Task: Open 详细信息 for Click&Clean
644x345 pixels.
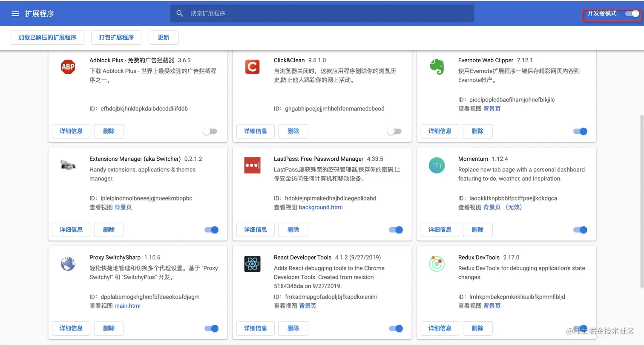Action: click(256, 131)
